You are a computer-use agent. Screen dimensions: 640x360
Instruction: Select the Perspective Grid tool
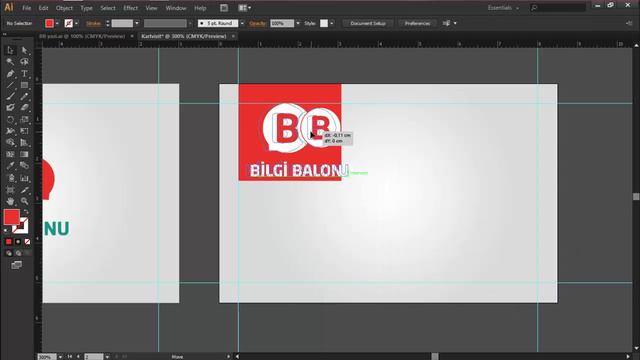(24, 142)
